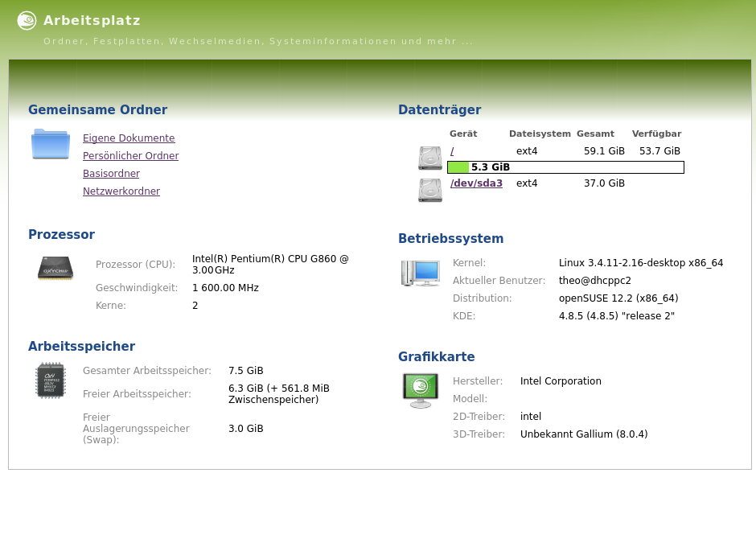Open Eigene Dokumente
The width and height of the screenshot is (756, 547).
[129, 138]
